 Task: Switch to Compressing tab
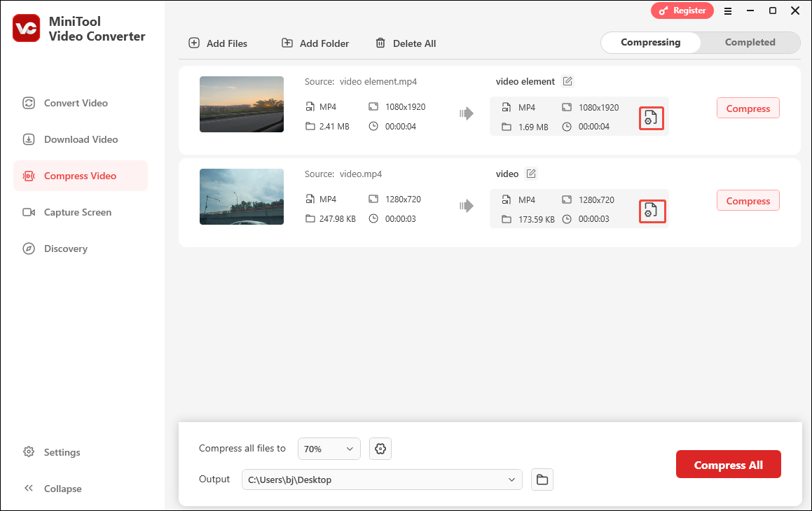[650, 43]
